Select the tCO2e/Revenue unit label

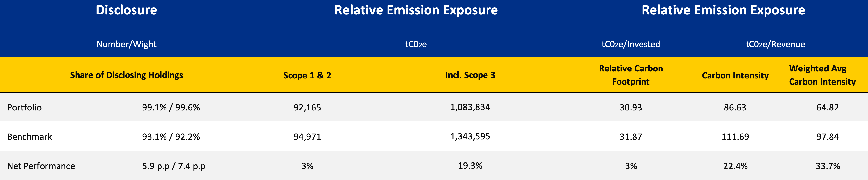(775, 44)
